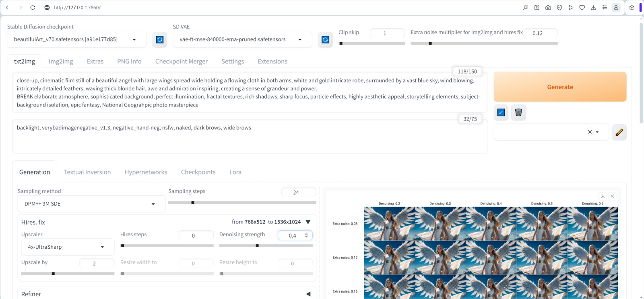Adjust the Upscale by slider
644x299 pixels.
click(x=68, y=273)
